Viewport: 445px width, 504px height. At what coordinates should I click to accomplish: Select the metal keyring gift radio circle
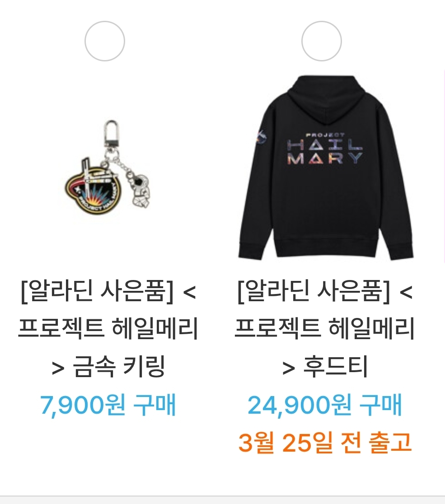point(104,41)
